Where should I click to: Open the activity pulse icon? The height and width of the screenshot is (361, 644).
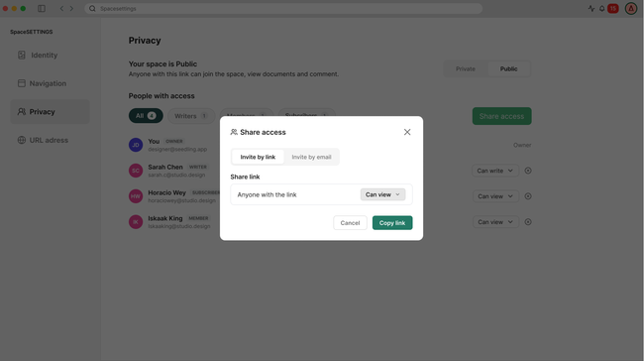tap(591, 8)
